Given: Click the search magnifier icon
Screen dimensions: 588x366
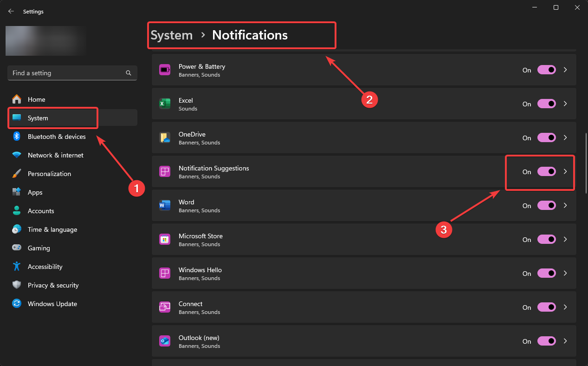Looking at the screenshot, I should (x=129, y=73).
